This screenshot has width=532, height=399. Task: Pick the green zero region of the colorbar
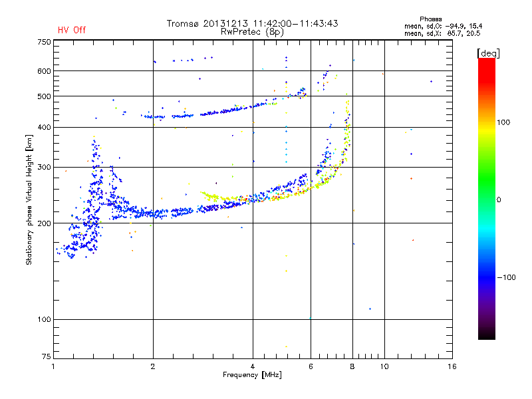tap(487, 199)
